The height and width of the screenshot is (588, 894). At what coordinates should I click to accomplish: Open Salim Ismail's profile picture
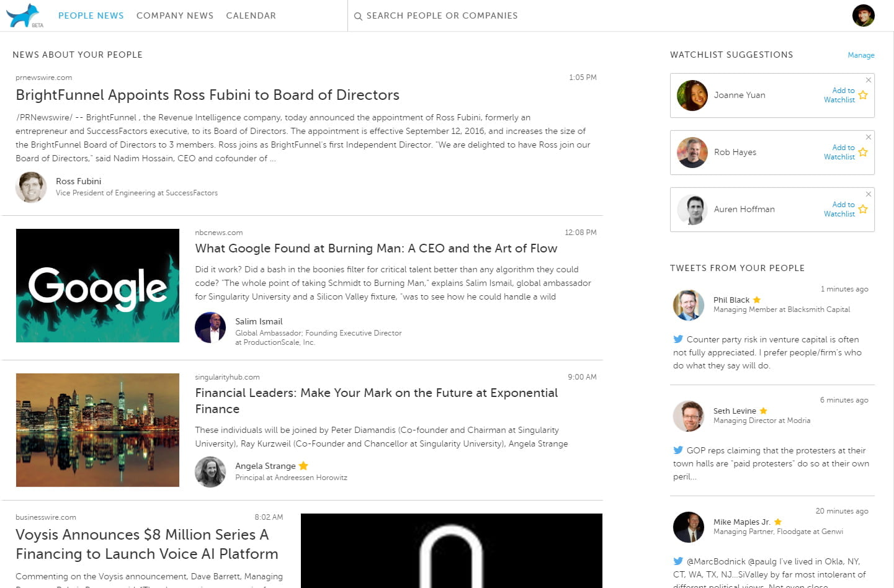tap(210, 327)
